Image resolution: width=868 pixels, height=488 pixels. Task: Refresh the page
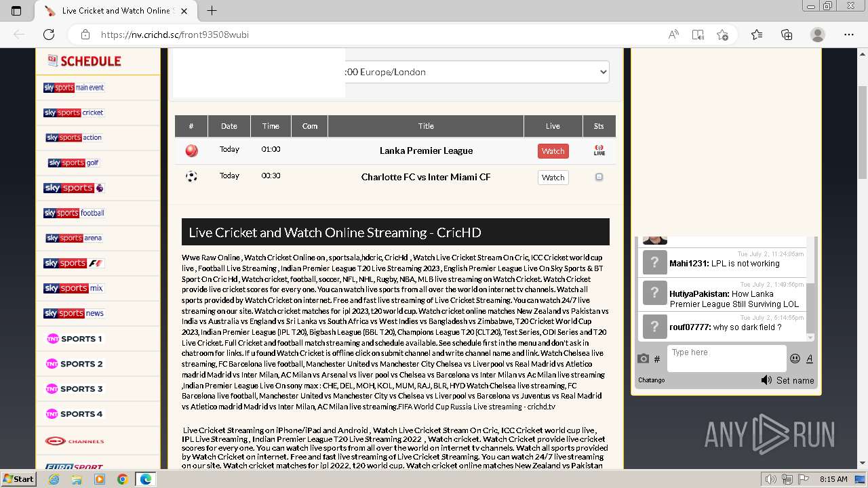pyautogui.click(x=49, y=35)
